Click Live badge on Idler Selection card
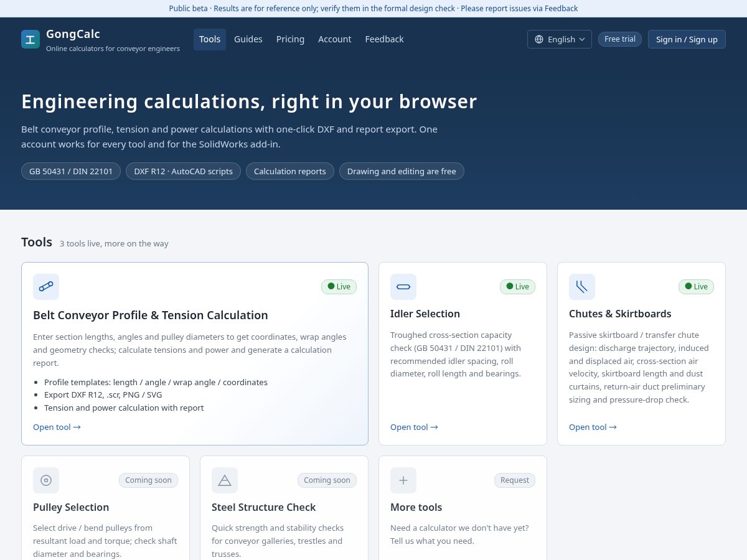747x560 pixels. (x=517, y=287)
